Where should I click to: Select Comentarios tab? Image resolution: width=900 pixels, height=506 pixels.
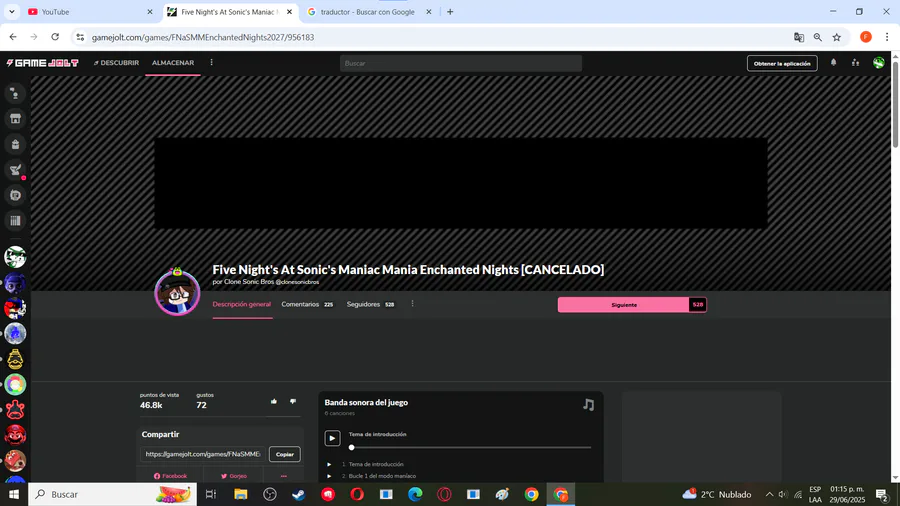tap(307, 304)
